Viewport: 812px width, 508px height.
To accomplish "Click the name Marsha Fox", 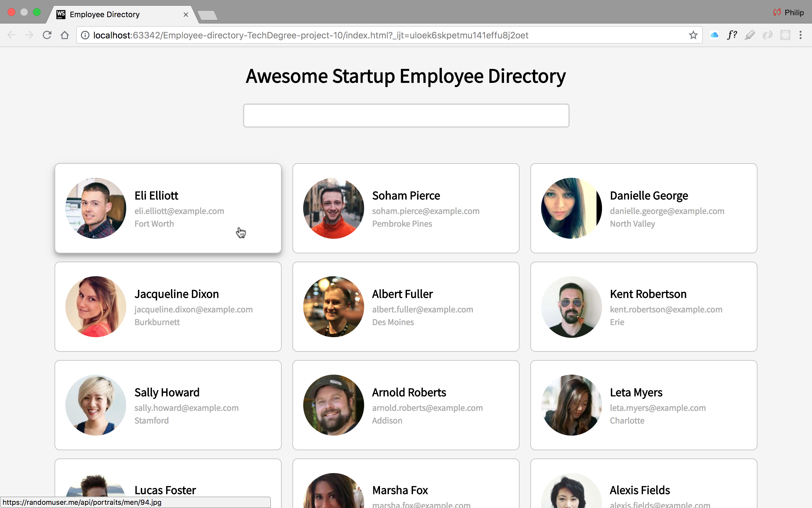I will [x=400, y=490].
